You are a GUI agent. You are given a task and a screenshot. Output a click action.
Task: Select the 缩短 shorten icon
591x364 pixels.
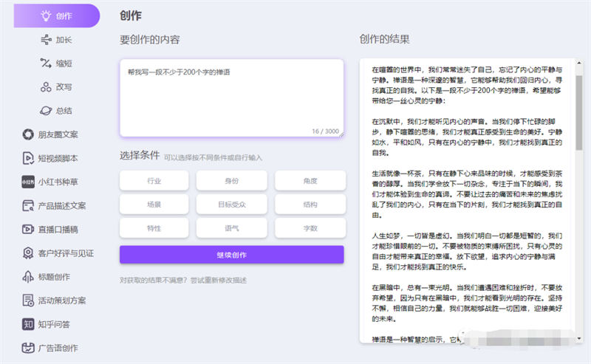pyautogui.click(x=46, y=63)
